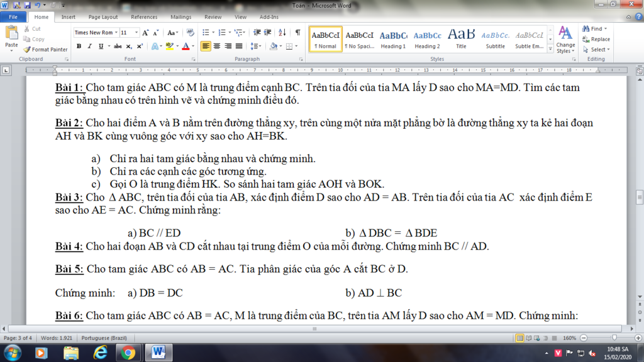Apply No Spacing style
The width and height of the screenshot is (644, 362).
pyautogui.click(x=359, y=40)
